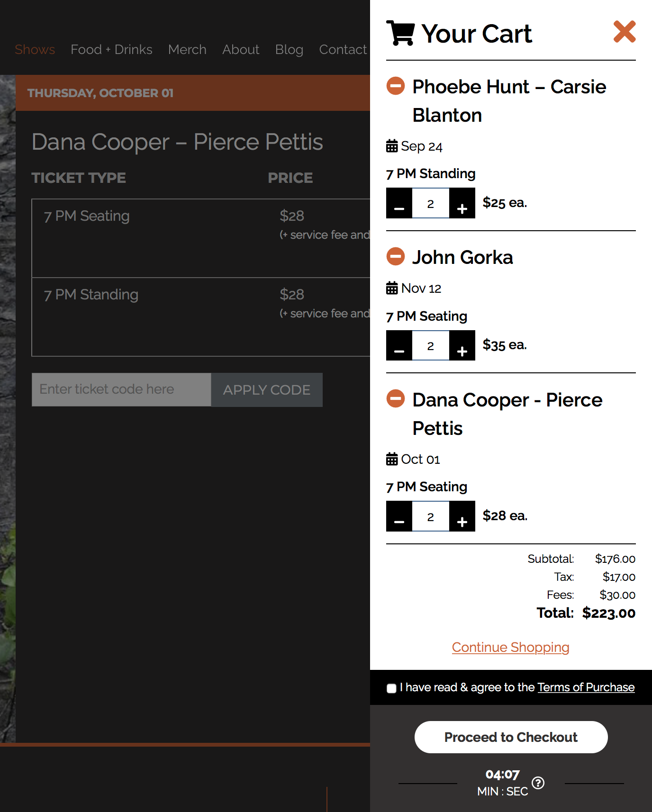The height and width of the screenshot is (812, 652).
Task: Remove John Gorka from the cart
Action: point(396,257)
